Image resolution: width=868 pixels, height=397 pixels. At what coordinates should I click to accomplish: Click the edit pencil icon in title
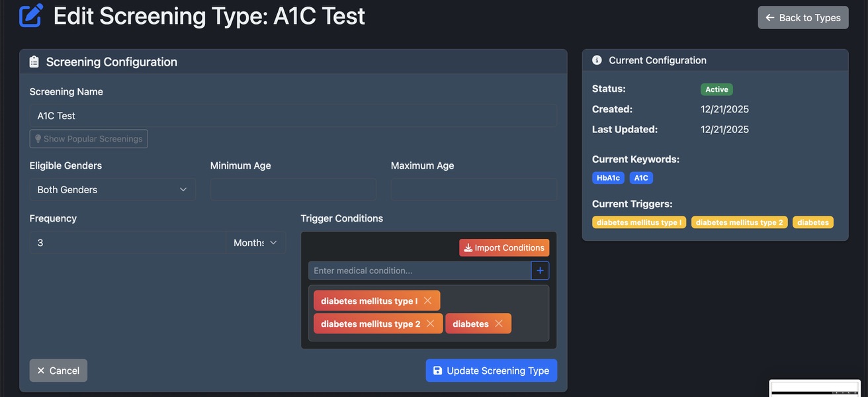pos(31,16)
